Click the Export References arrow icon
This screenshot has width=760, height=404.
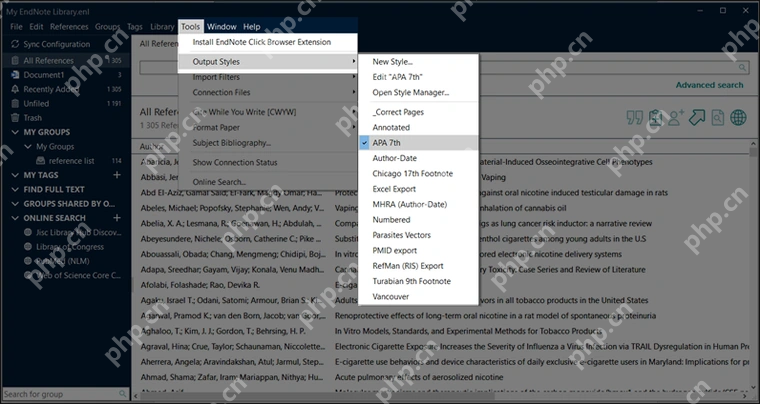(697, 118)
